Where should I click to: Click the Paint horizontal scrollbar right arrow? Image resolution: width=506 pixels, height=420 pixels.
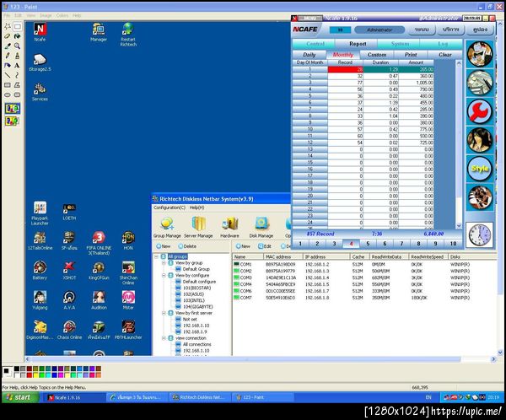coord(493,359)
